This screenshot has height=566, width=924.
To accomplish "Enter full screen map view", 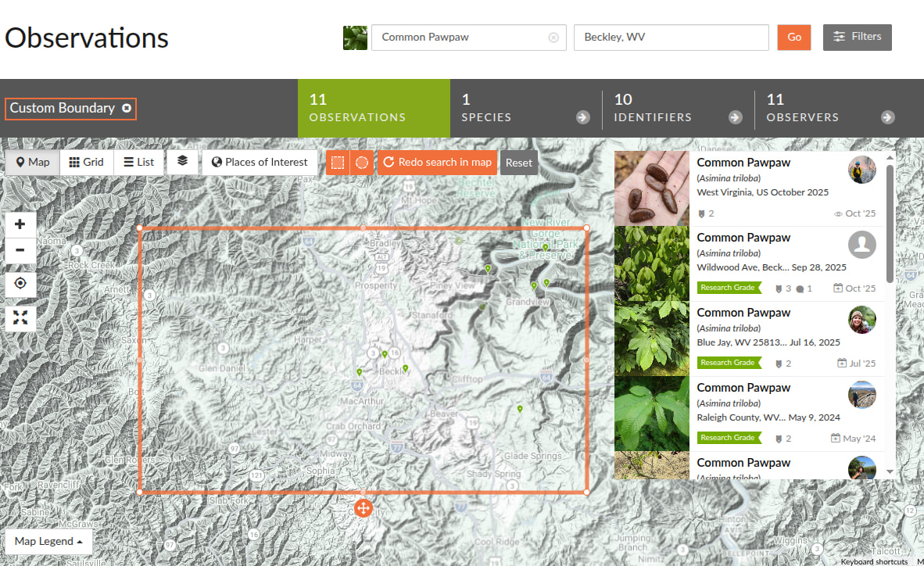I will click(x=20, y=317).
